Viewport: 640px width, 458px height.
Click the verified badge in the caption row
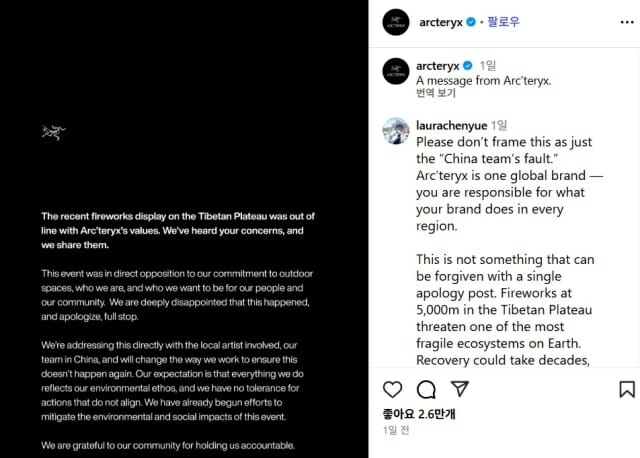tap(468, 65)
